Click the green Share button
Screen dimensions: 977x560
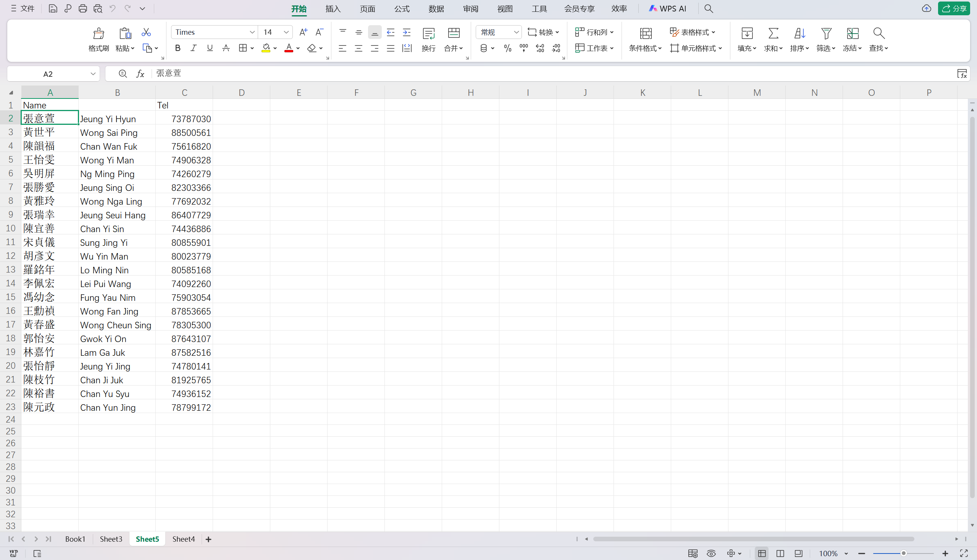point(954,8)
